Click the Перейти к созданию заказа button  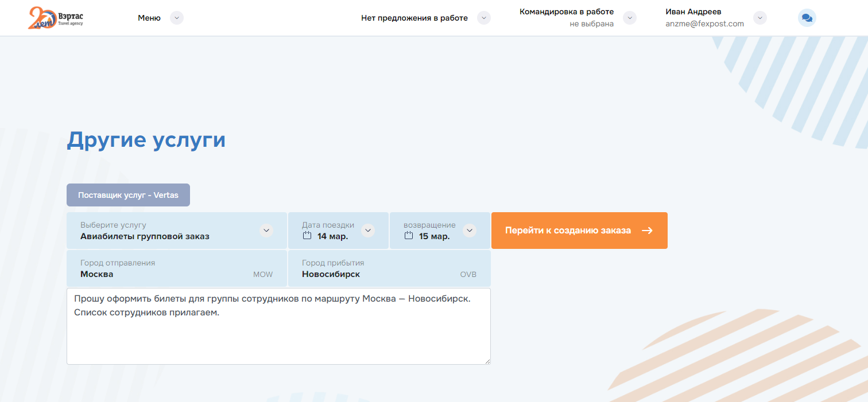click(579, 231)
